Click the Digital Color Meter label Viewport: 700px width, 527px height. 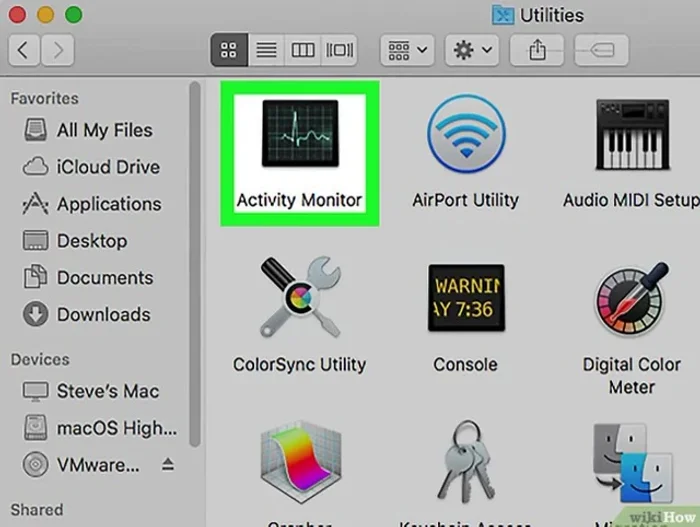[x=632, y=376]
